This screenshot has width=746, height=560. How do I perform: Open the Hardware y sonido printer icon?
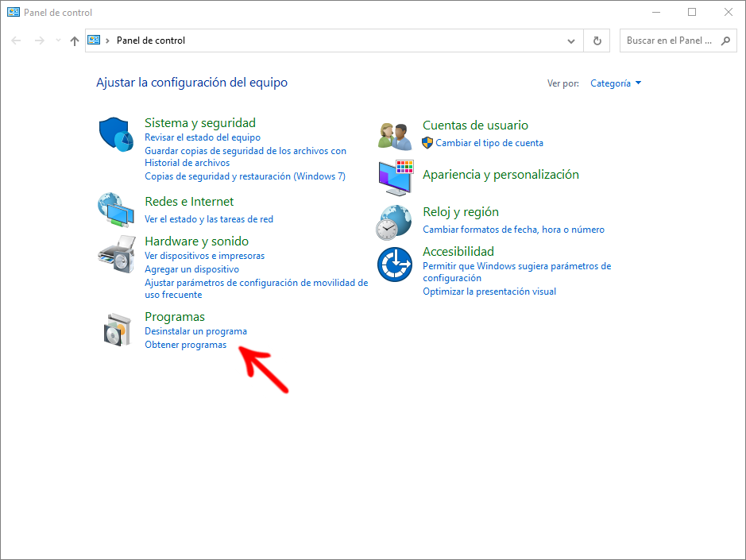point(117,254)
